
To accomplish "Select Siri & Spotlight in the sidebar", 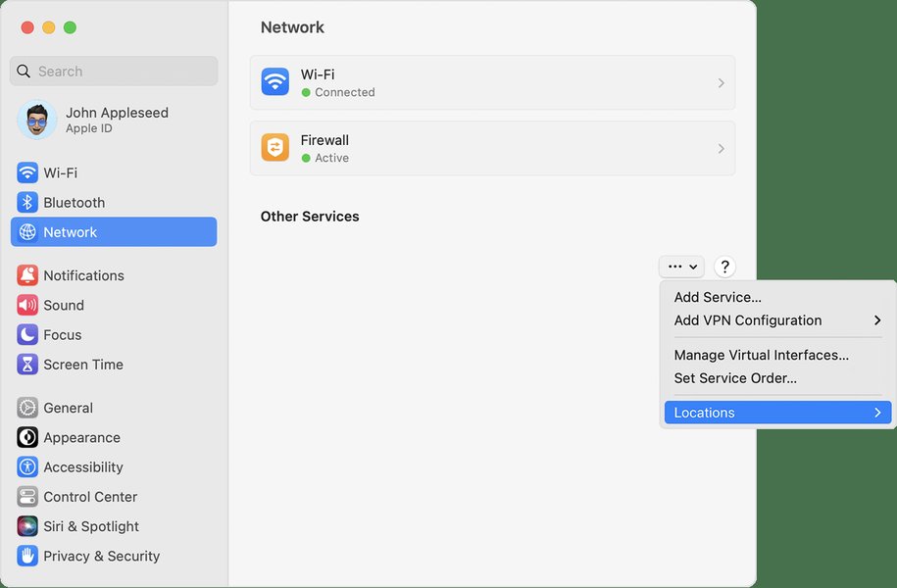I will [x=90, y=526].
